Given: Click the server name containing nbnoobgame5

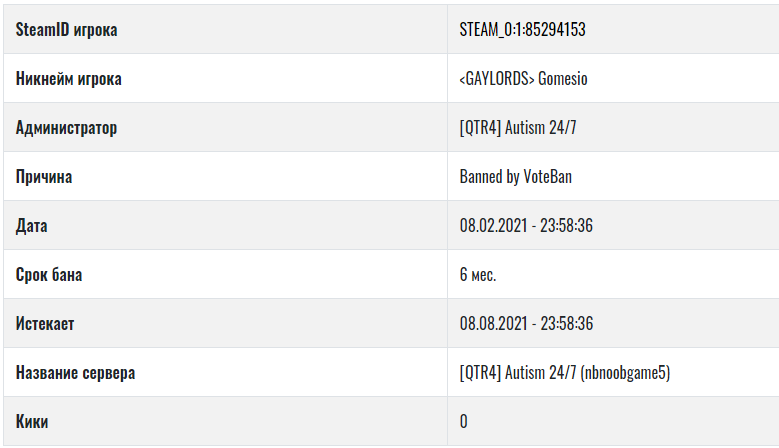Looking at the screenshot, I should (564, 373).
